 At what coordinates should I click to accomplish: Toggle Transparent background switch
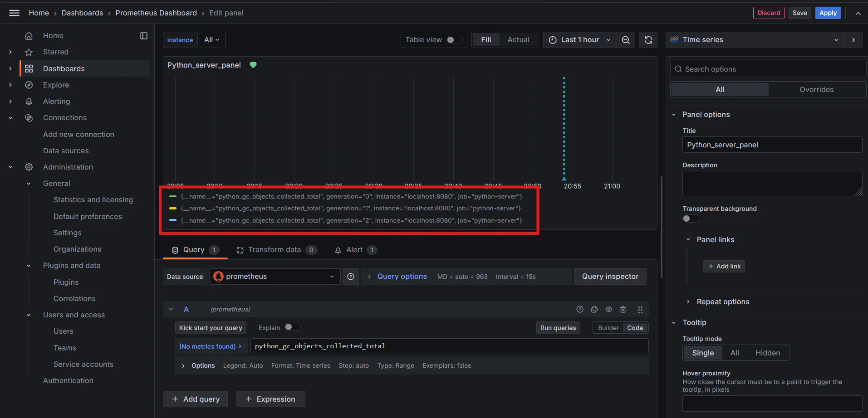[691, 219]
